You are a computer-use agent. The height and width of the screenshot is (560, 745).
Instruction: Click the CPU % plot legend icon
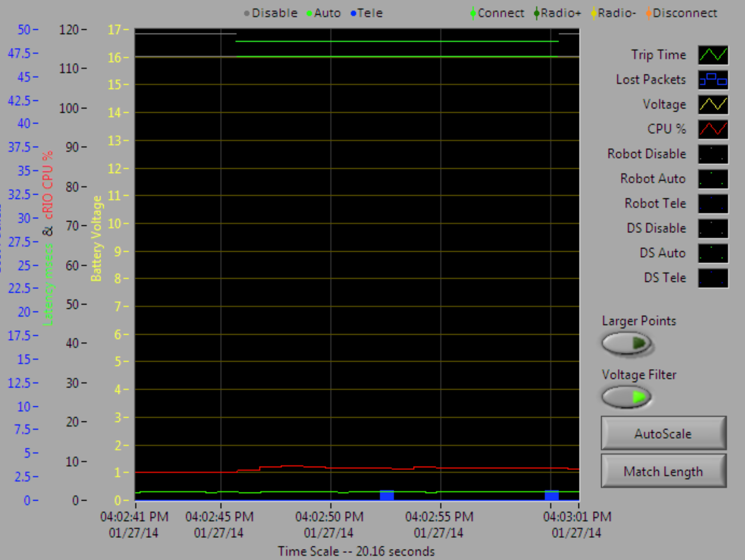click(713, 129)
